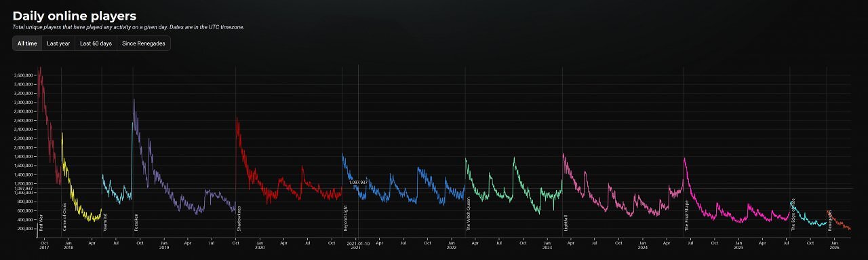Click the 3,000,000 y-axis label
The width and height of the screenshot is (868, 260).
click(x=23, y=103)
